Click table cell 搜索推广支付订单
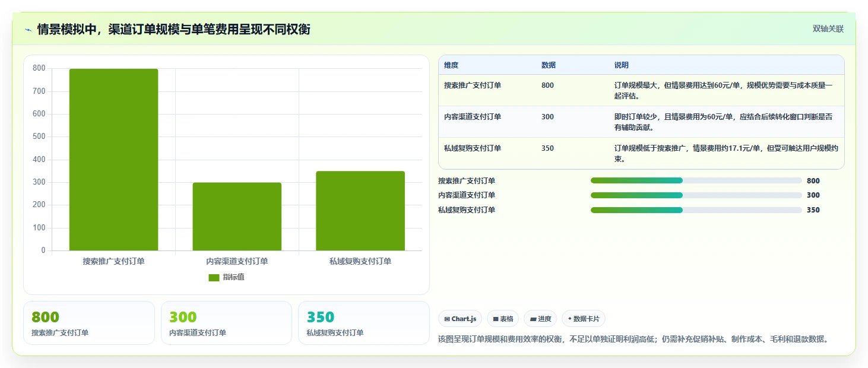868x368 pixels. coord(473,85)
